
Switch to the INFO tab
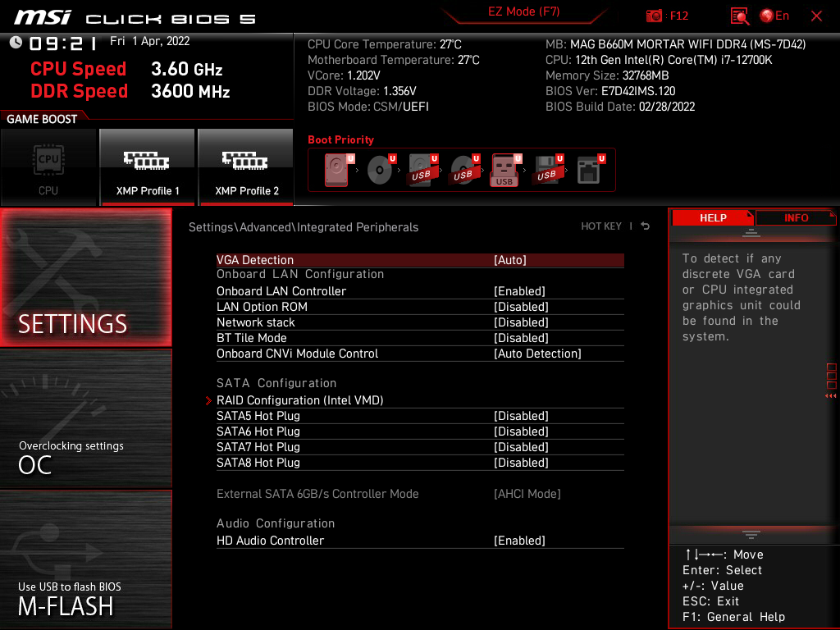796,217
